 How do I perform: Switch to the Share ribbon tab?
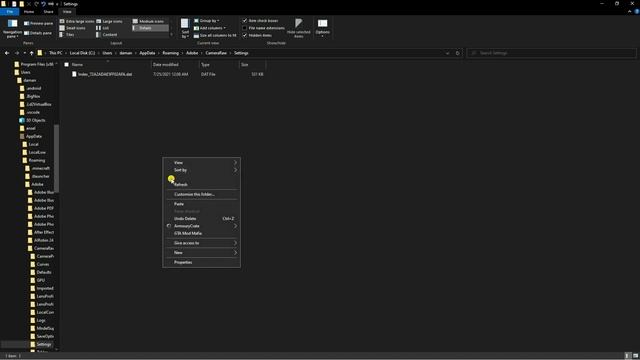48,12
